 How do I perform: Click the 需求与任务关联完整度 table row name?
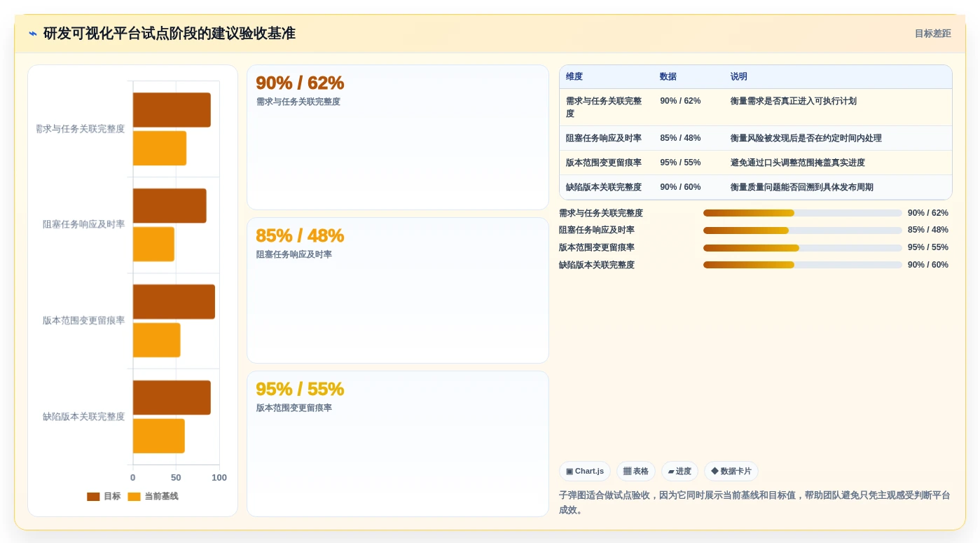(x=604, y=107)
